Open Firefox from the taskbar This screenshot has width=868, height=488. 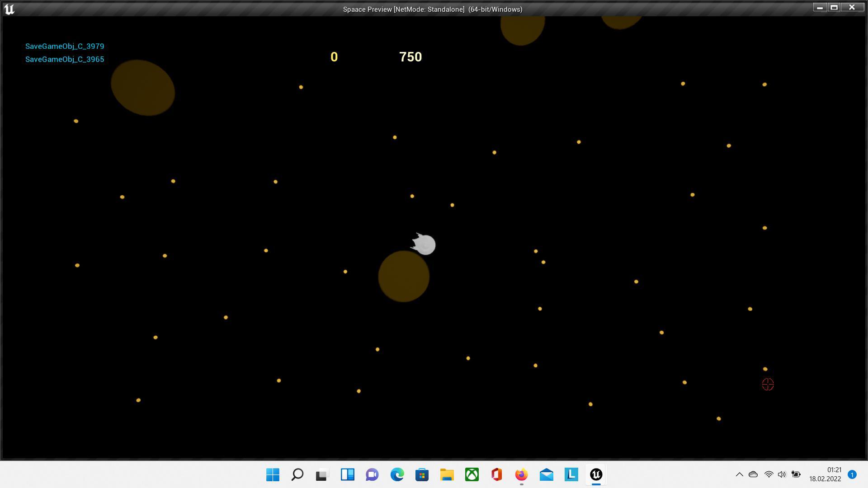tap(521, 474)
